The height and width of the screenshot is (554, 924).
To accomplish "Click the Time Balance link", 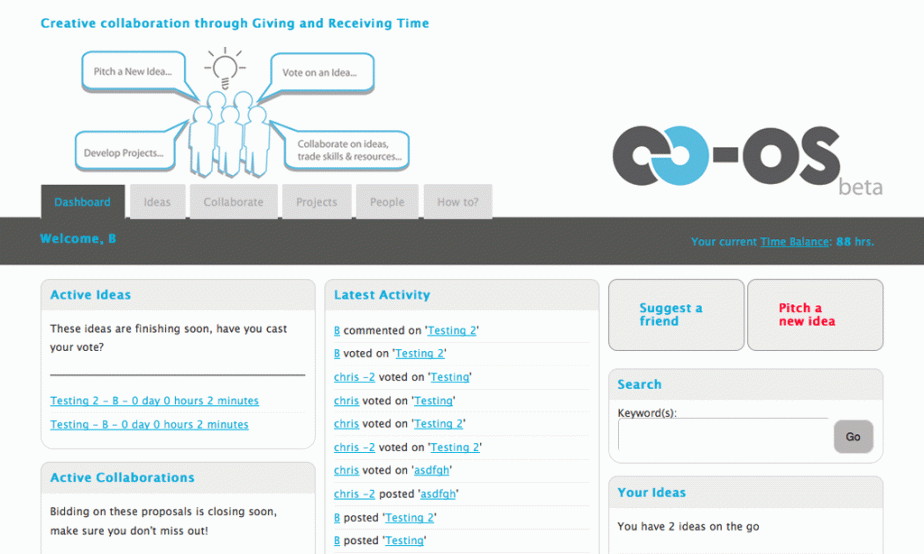I will click(x=793, y=242).
